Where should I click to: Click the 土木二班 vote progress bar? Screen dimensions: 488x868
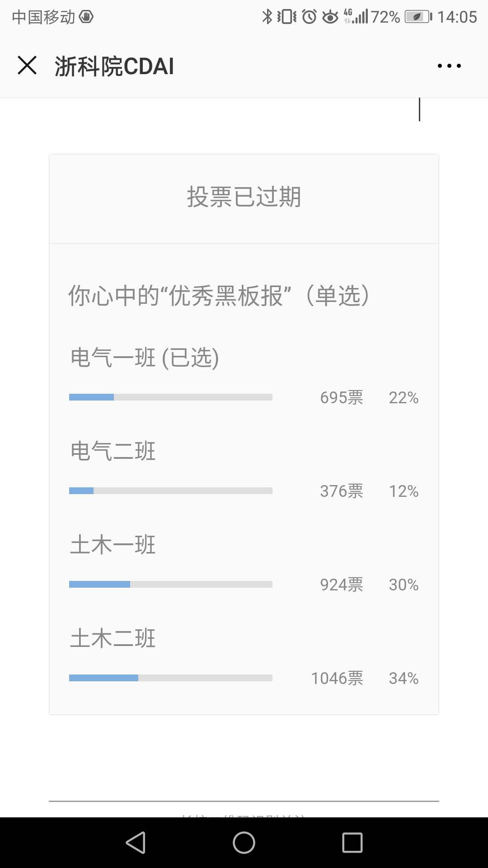pos(171,678)
